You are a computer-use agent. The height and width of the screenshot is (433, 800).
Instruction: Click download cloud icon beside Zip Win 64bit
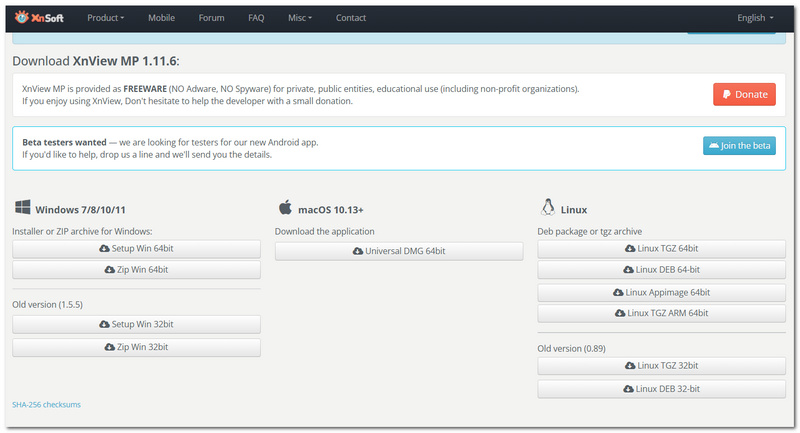pos(109,270)
